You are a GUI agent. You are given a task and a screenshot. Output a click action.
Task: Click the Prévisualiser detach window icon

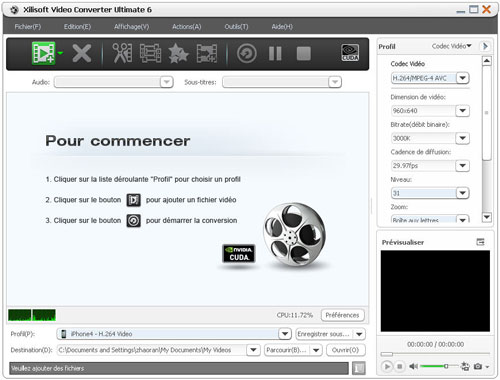pos(480,242)
